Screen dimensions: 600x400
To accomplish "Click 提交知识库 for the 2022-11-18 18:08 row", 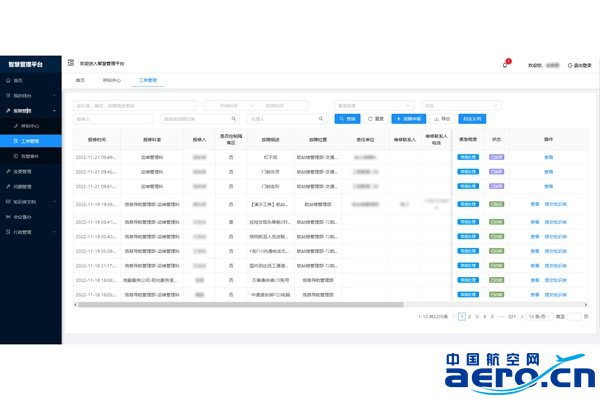I will click(x=556, y=280).
